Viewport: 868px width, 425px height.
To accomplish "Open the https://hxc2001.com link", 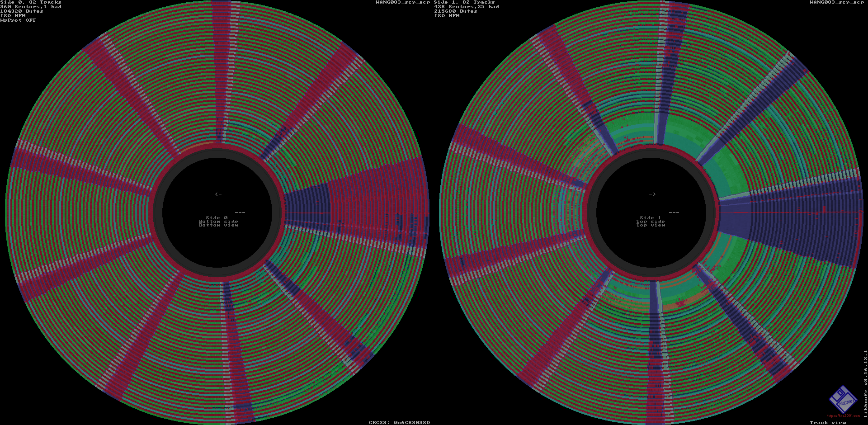I will pos(843,416).
